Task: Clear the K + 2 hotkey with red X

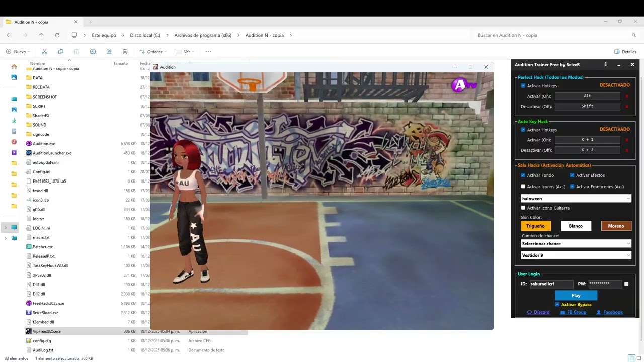Action: pyautogui.click(x=627, y=150)
